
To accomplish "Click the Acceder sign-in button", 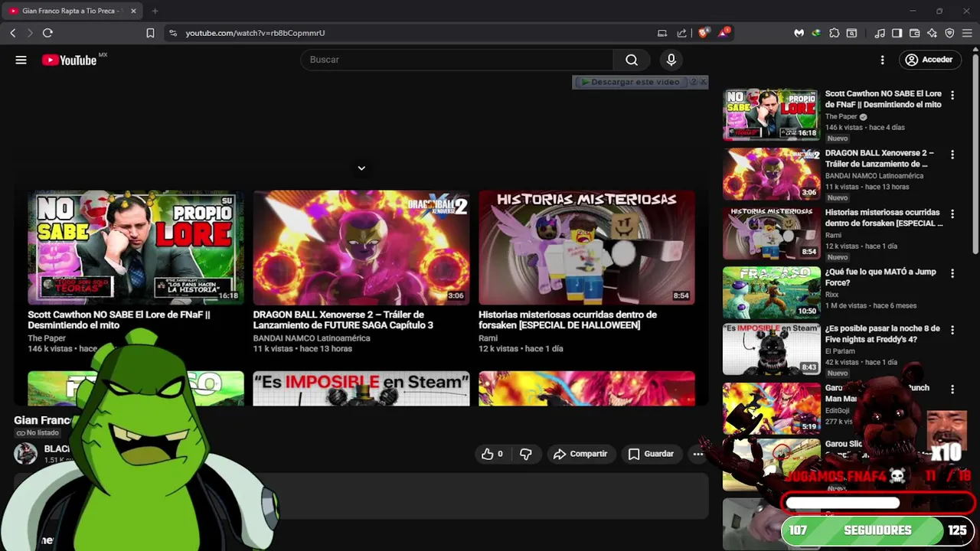I will [x=929, y=60].
